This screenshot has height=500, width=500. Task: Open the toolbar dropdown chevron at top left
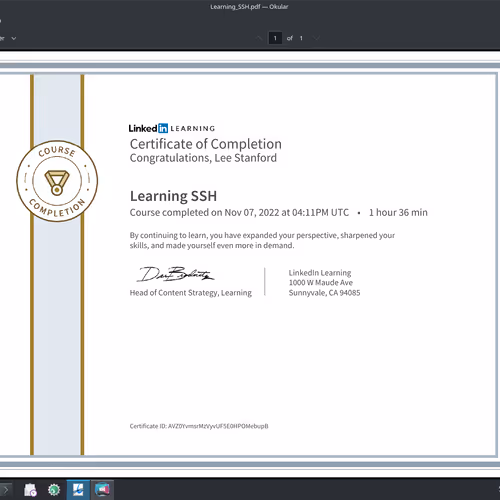[x=14, y=38]
